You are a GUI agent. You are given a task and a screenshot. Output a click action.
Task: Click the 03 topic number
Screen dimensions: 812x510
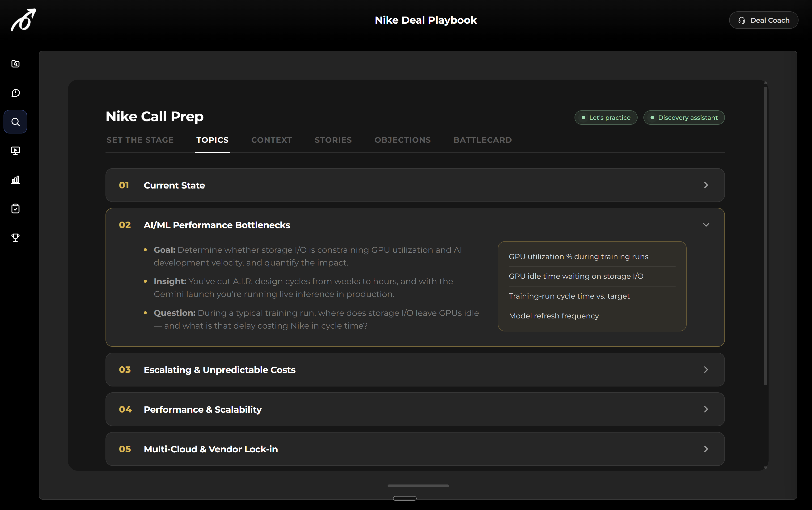125,370
